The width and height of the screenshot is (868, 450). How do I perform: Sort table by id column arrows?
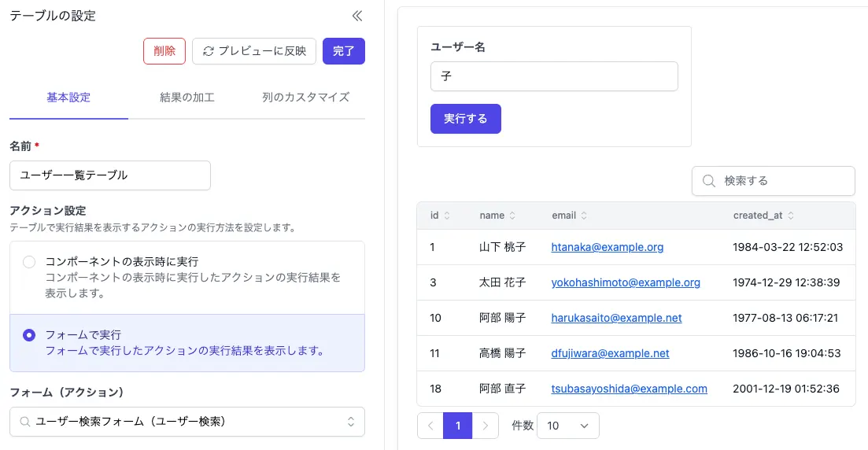[x=447, y=216]
